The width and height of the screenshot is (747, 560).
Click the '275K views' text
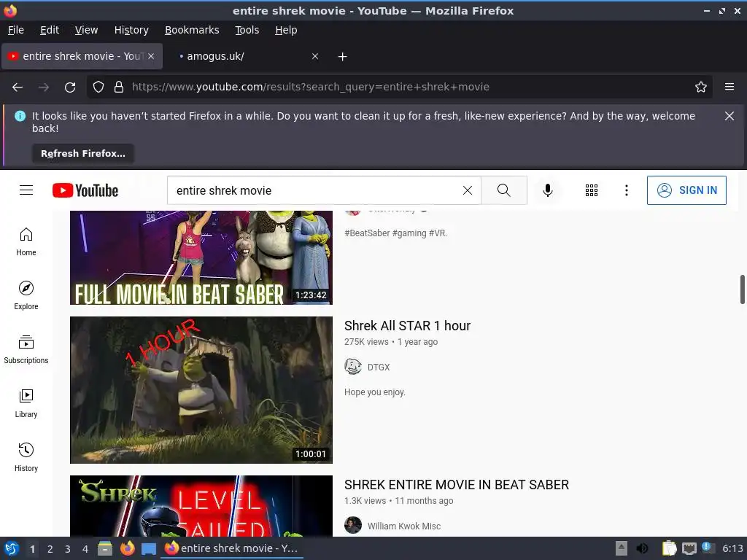[x=366, y=341]
